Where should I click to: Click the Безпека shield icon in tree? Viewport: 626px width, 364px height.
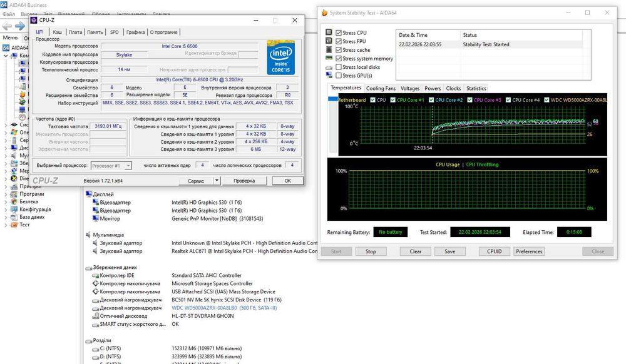pos(14,202)
